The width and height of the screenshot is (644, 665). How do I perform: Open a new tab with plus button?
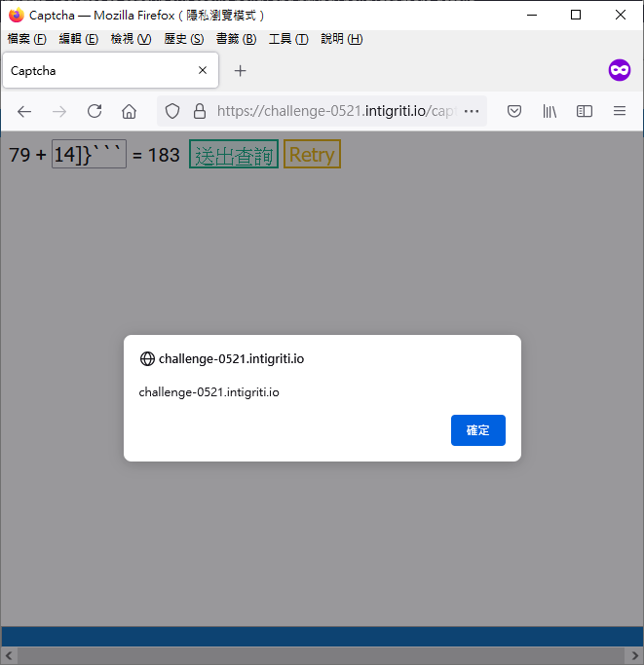[x=241, y=70]
